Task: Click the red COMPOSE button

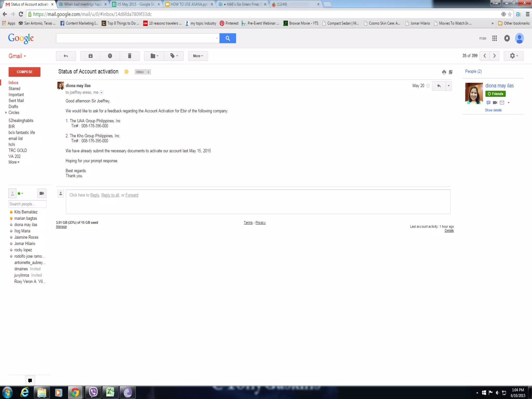Action: click(24, 72)
